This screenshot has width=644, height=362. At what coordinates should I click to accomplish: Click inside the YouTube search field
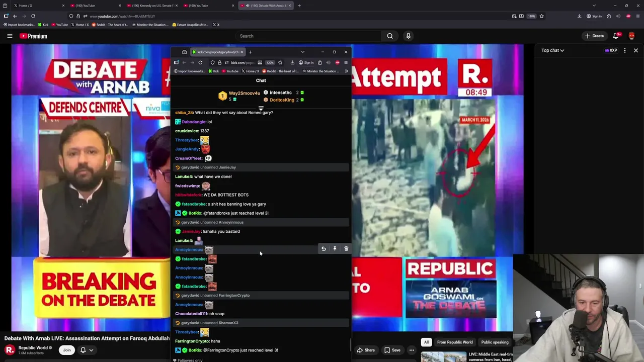point(308,36)
